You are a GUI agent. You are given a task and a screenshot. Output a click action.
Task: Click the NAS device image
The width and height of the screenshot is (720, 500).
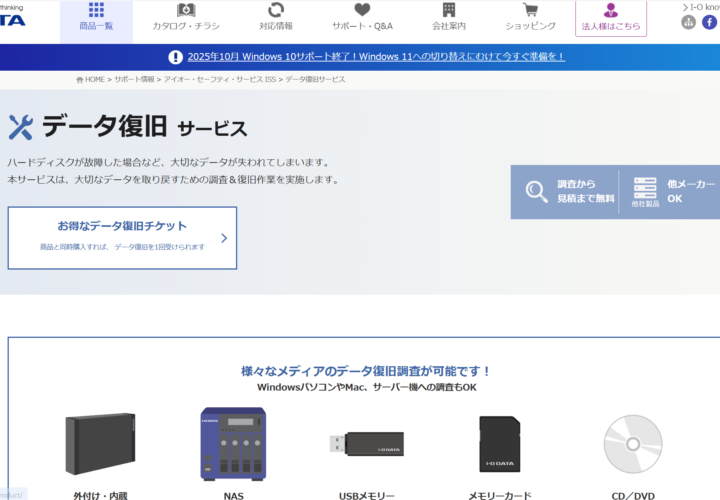click(233, 444)
